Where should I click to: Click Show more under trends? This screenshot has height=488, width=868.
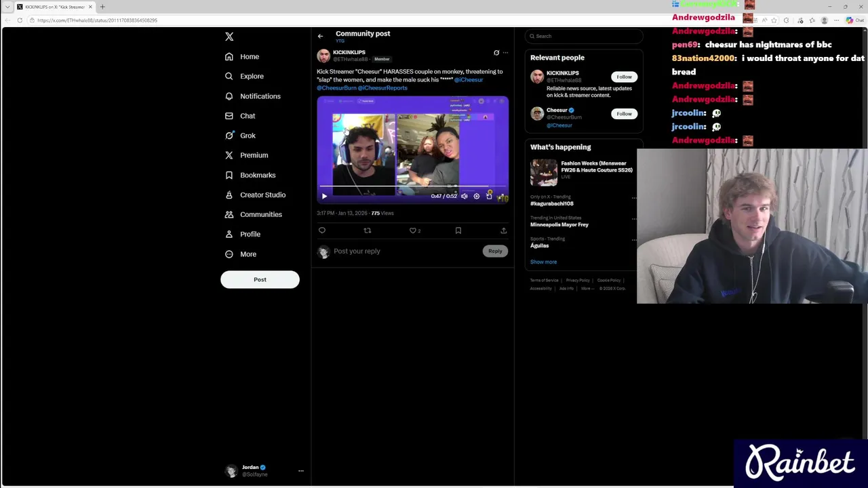coord(543,262)
